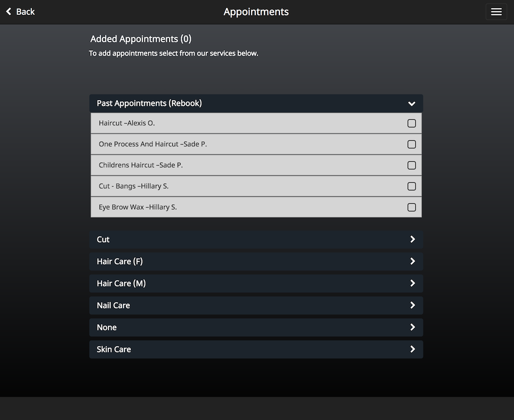Click Eye Brow Wax – Hillary S. text
Viewport: 514px width, 420px height.
[x=138, y=207]
